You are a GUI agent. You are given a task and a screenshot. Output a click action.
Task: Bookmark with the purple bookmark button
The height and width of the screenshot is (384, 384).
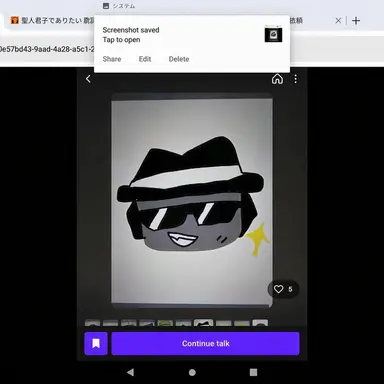pyautogui.click(x=96, y=343)
